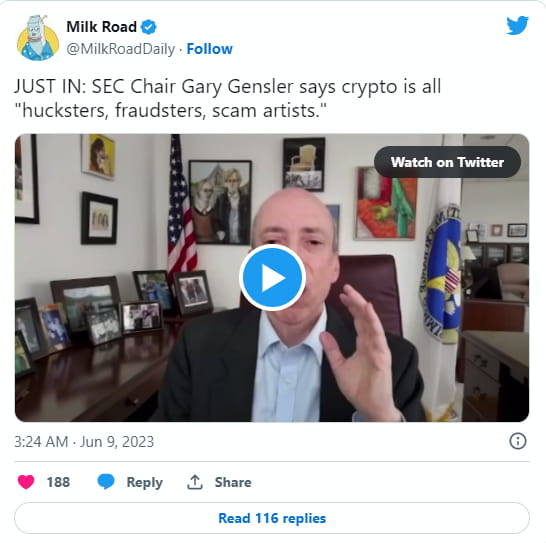
Task: Click the reply speech bubble icon
Action: click(x=106, y=482)
